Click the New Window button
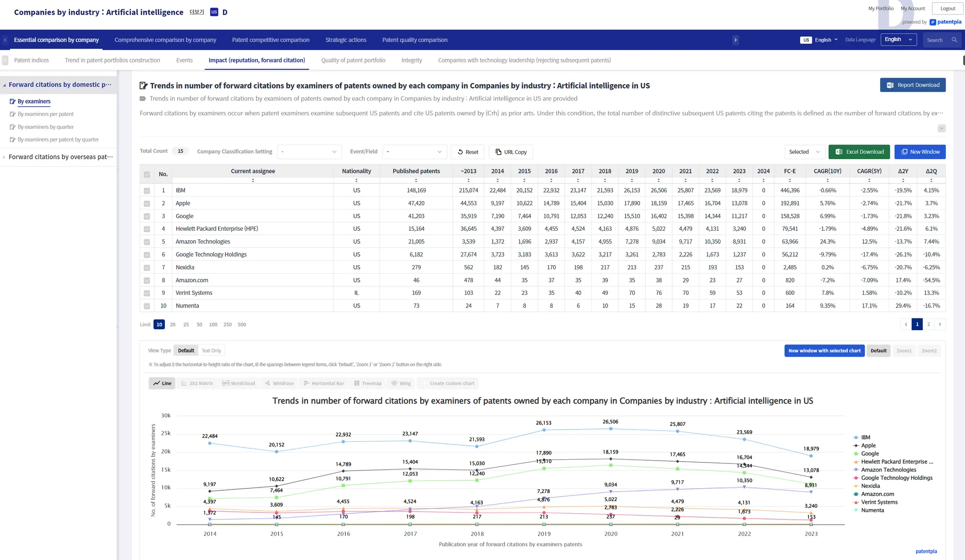This screenshot has height=560, width=965. pyautogui.click(x=920, y=152)
